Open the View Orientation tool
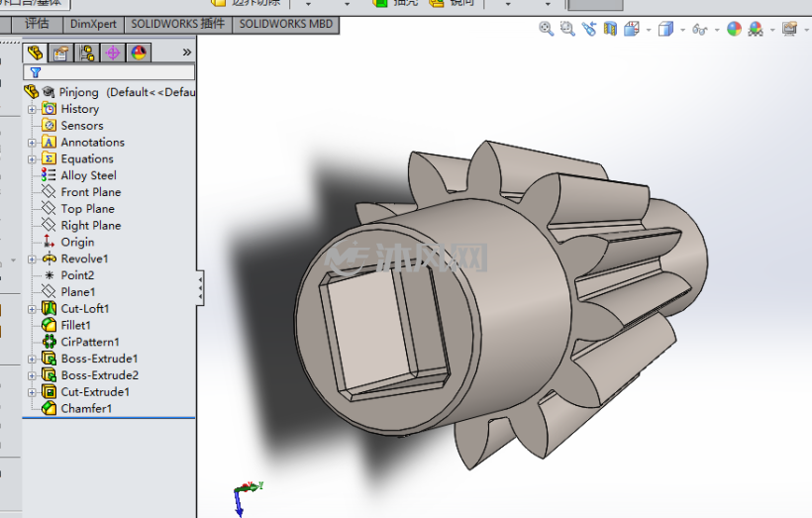812x518 pixels. click(x=632, y=29)
